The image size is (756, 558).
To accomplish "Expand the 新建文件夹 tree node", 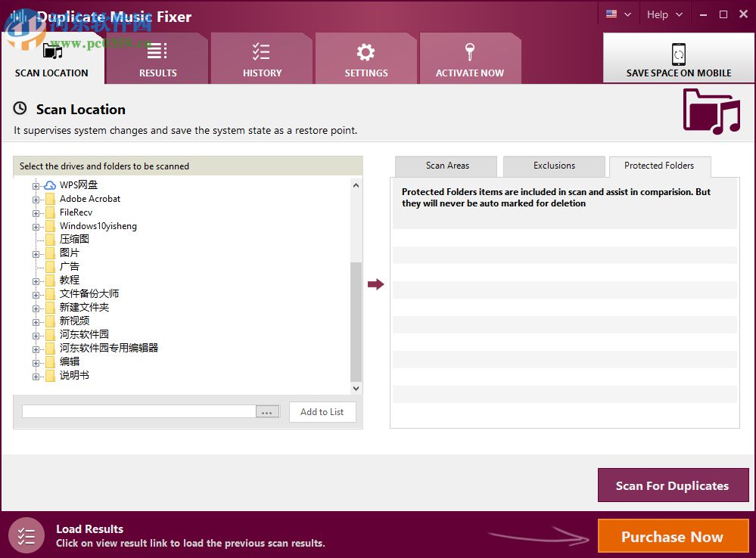I will (36, 308).
